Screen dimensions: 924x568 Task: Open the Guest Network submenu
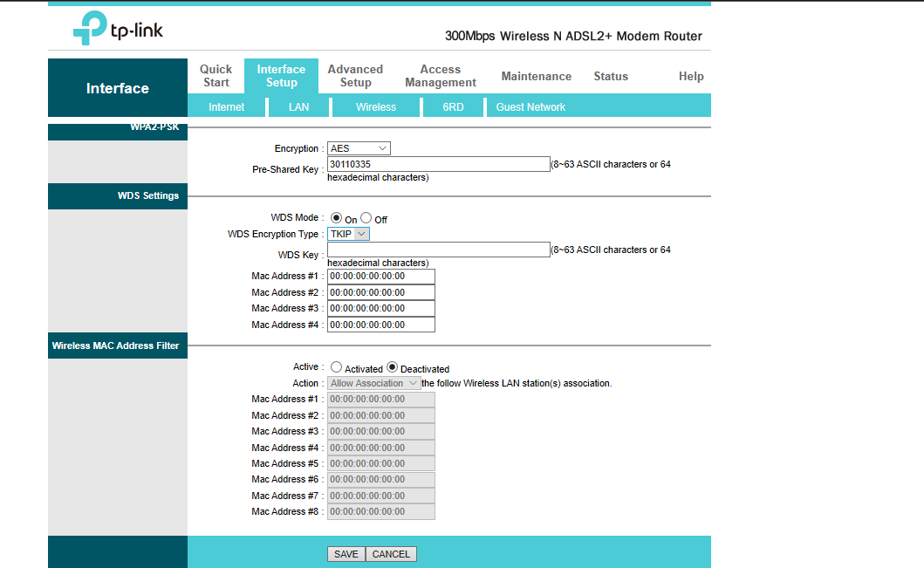530,107
